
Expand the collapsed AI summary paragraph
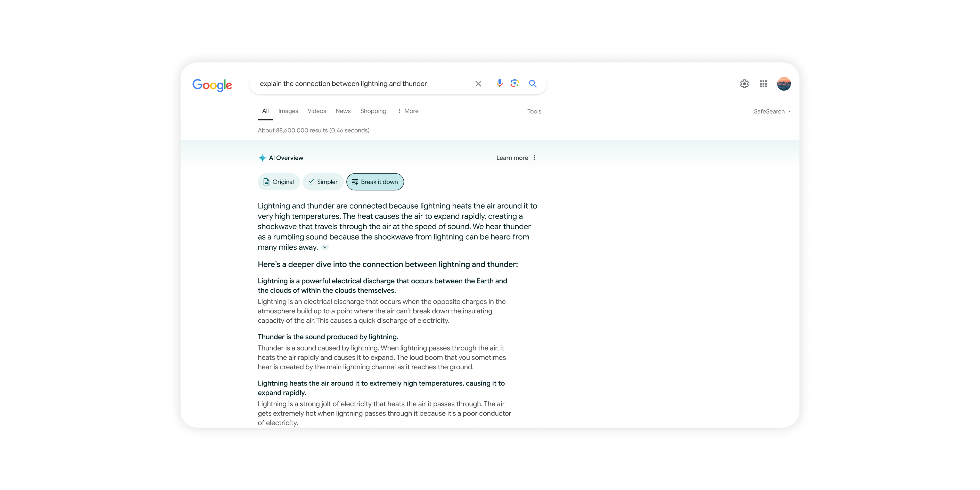[x=325, y=247]
